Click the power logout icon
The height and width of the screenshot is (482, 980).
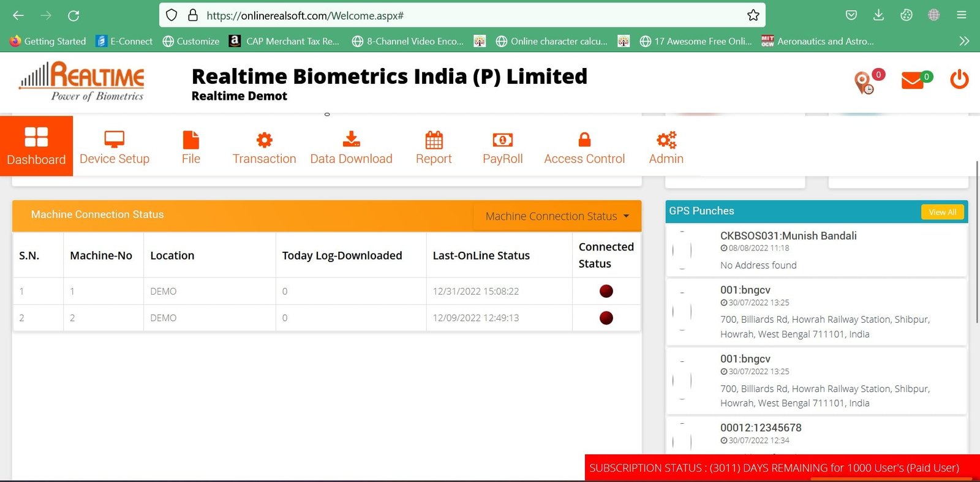click(959, 80)
